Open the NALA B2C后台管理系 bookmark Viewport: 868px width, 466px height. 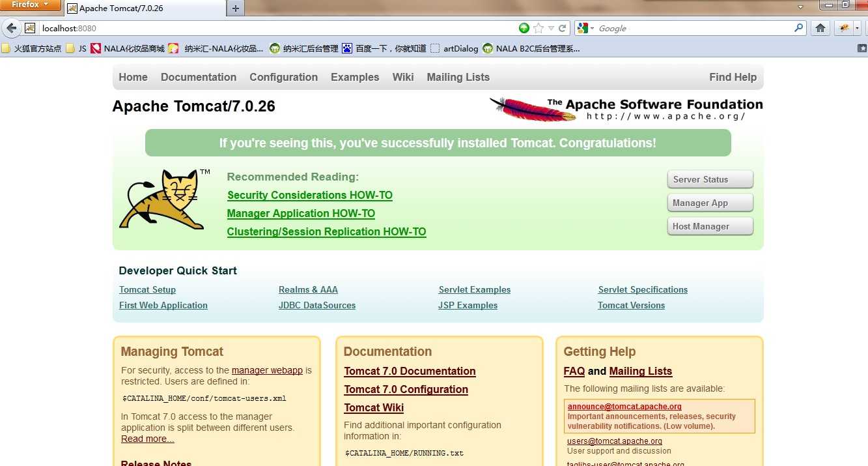coord(531,48)
